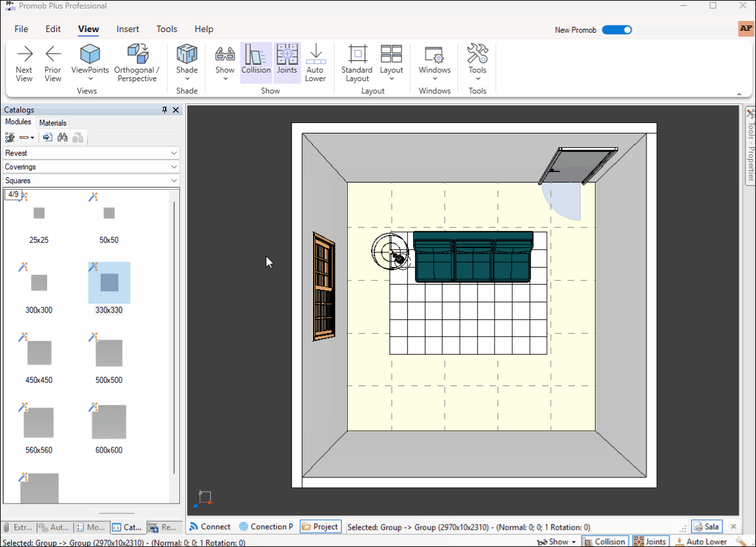
Task: Open the Help menu
Action: [204, 29]
